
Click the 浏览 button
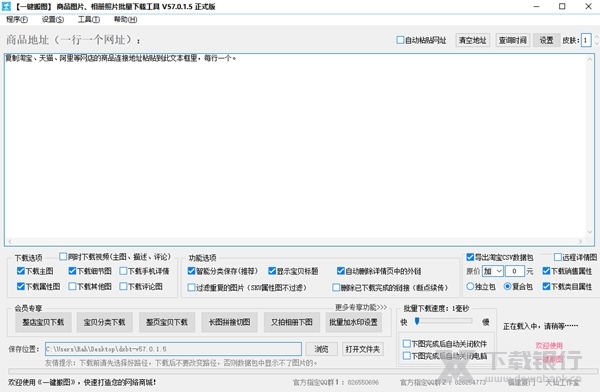[321, 349]
